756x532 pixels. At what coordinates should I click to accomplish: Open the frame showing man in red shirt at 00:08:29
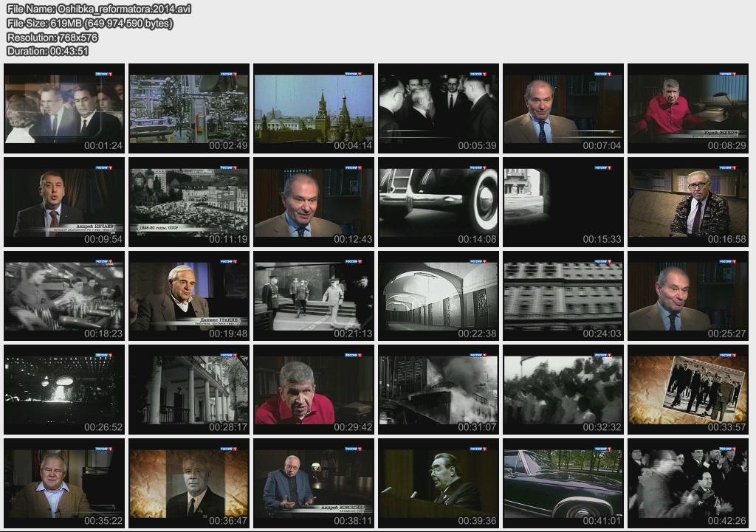pyautogui.click(x=688, y=108)
